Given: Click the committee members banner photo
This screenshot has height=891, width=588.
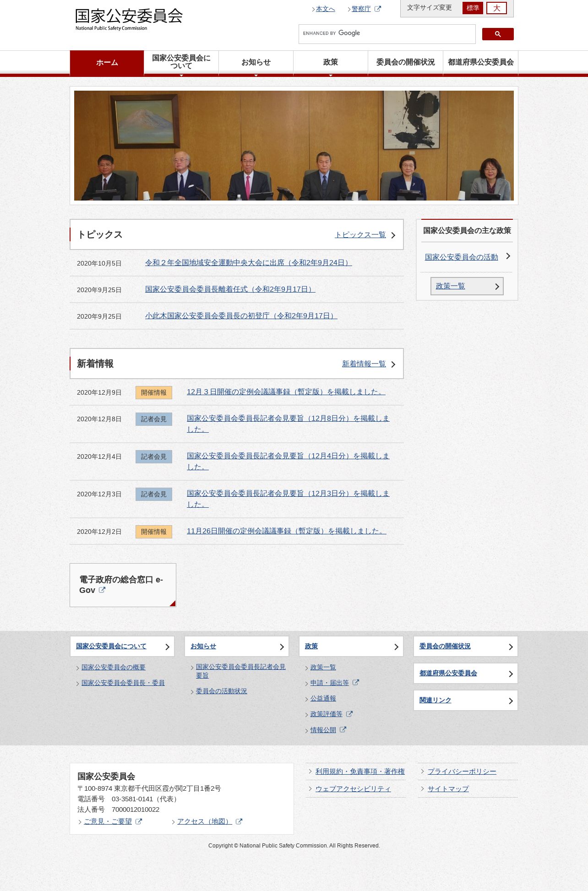Looking at the screenshot, I should point(294,146).
